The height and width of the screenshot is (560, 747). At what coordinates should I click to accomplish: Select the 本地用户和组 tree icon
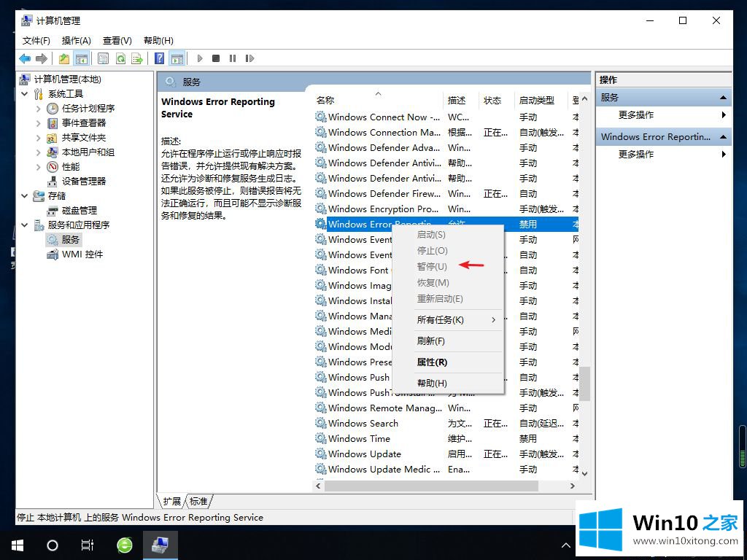click(53, 152)
